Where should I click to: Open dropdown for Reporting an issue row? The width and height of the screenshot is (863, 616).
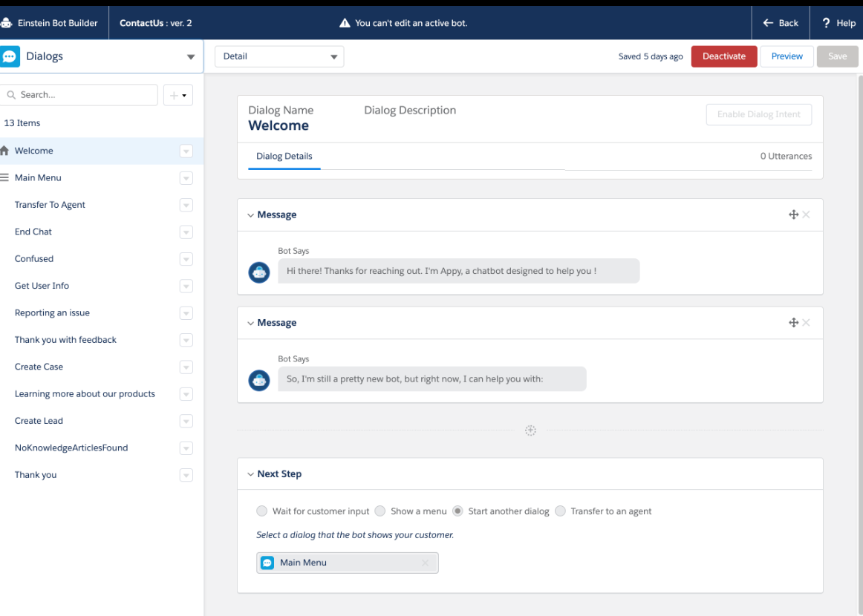coord(186,313)
